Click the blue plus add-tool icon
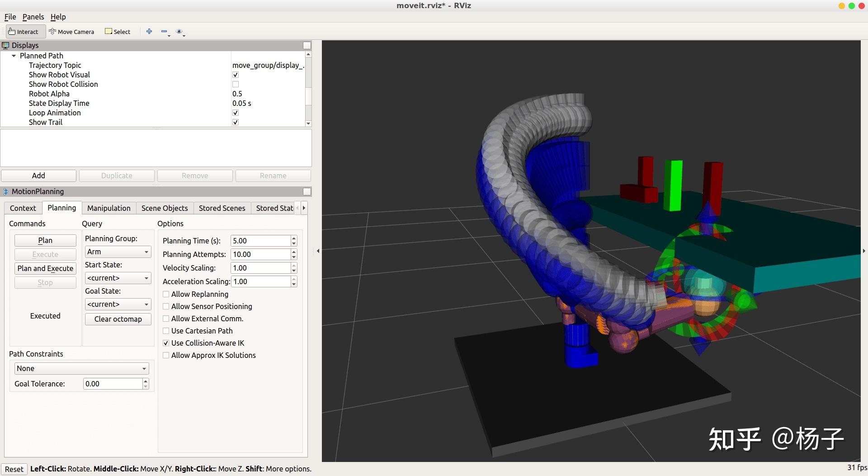Viewport: 868px width, 476px height. [149, 31]
